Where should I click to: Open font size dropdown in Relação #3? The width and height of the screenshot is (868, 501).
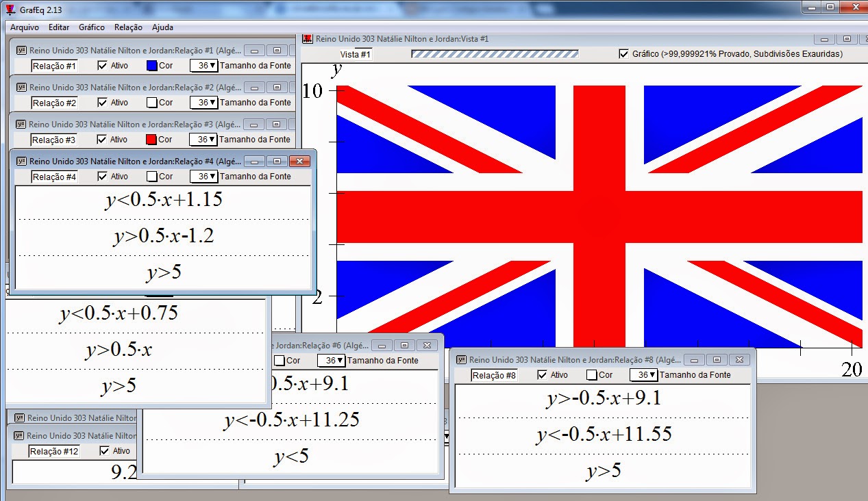[x=203, y=140]
